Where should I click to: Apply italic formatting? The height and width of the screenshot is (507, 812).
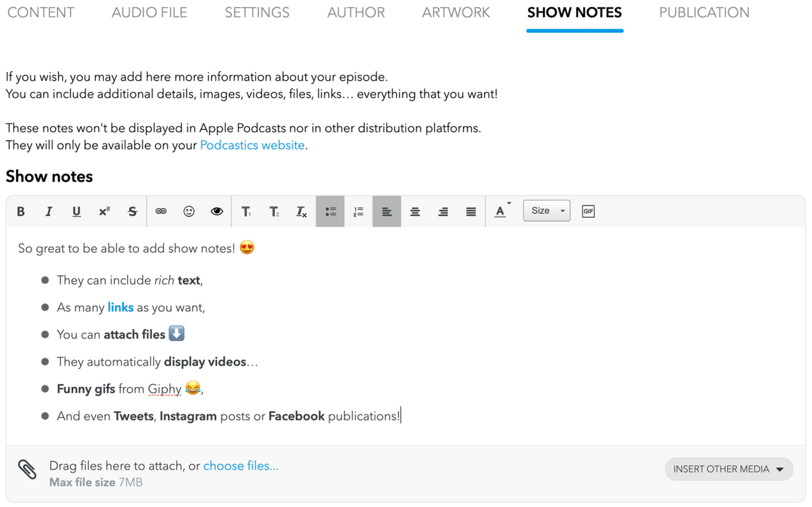click(x=49, y=212)
